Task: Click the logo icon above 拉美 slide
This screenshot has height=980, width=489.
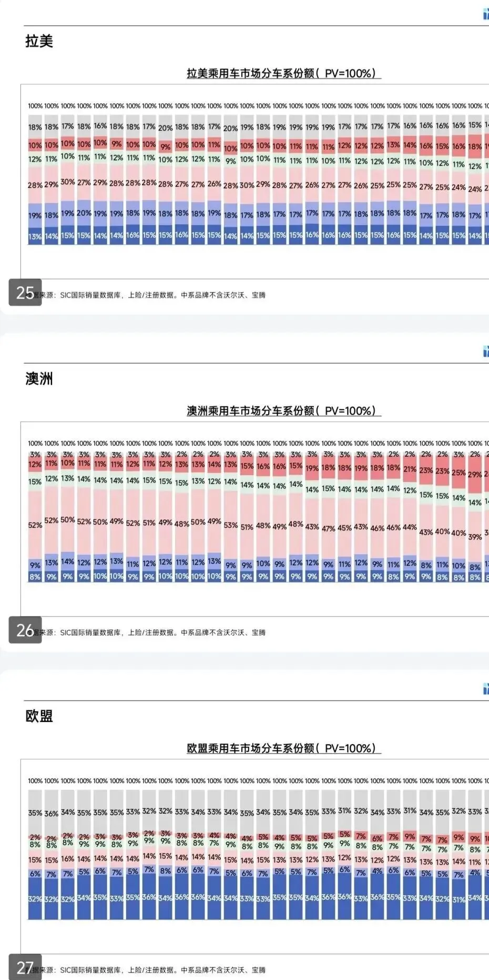Action: pos(486,14)
